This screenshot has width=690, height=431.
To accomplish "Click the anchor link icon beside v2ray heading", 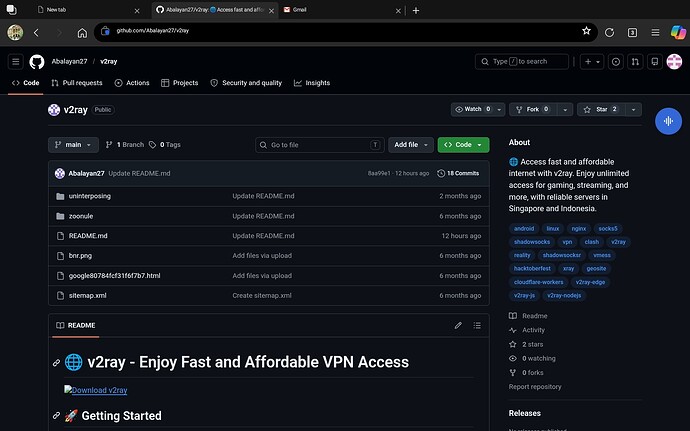I will (x=56, y=363).
